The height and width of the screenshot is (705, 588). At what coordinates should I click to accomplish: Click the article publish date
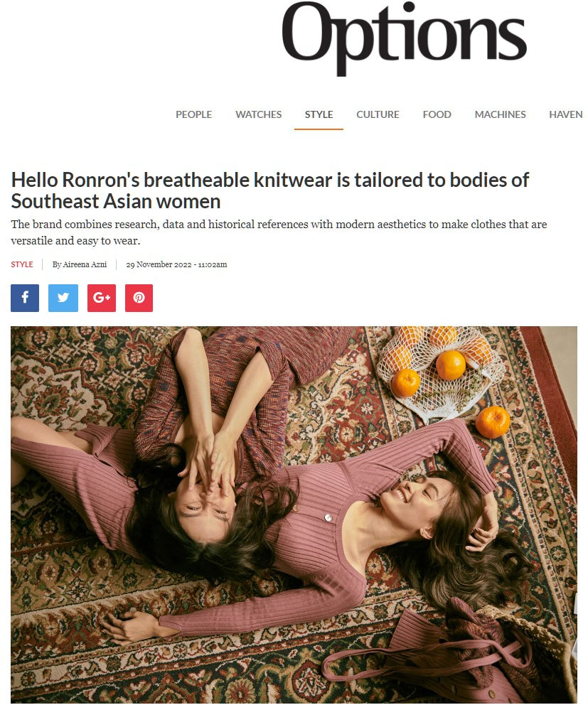tap(176, 264)
